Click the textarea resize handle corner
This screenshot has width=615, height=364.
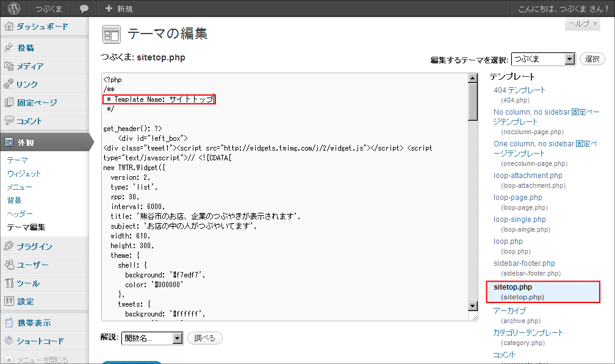[475, 318]
